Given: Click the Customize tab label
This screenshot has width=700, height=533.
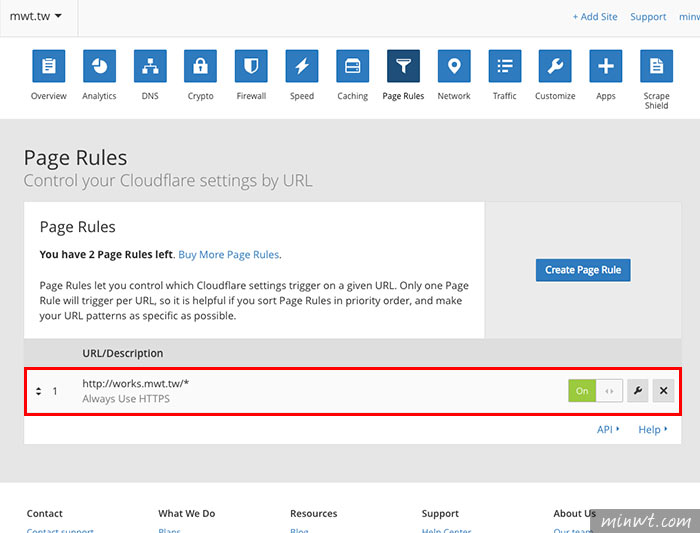Looking at the screenshot, I should [x=555, y=96].
